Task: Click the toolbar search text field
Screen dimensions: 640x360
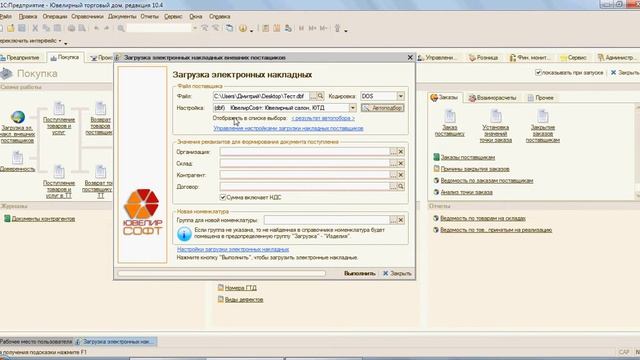Action: 159,28
